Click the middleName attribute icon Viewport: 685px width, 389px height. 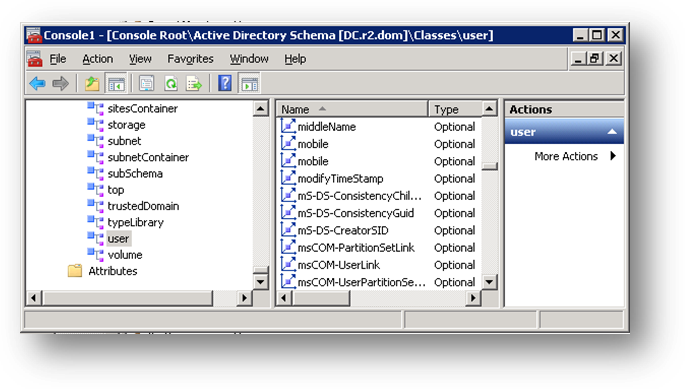(x=288, y=126)
